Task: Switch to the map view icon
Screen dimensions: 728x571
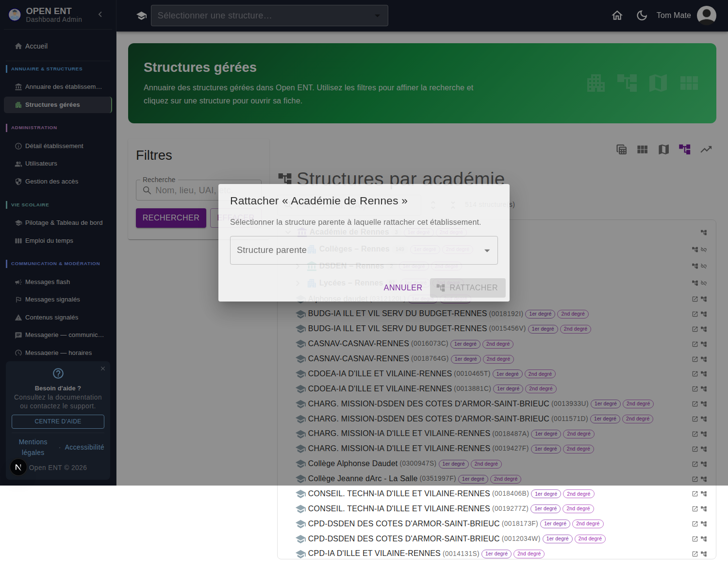Action: [x=663, y=150]
